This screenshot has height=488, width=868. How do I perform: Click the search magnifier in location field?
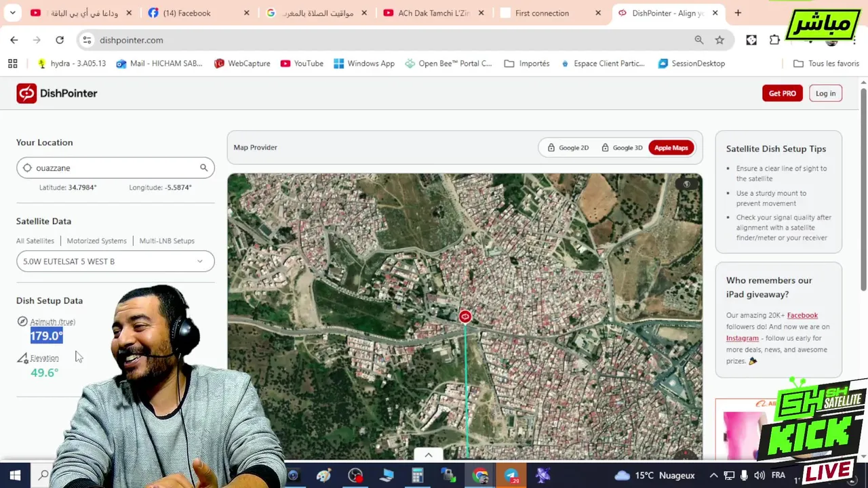click(x=203, y=167)
